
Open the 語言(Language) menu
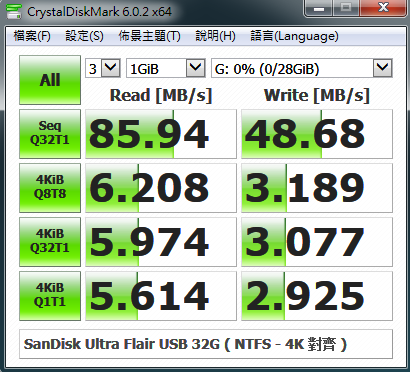point(294,36)
